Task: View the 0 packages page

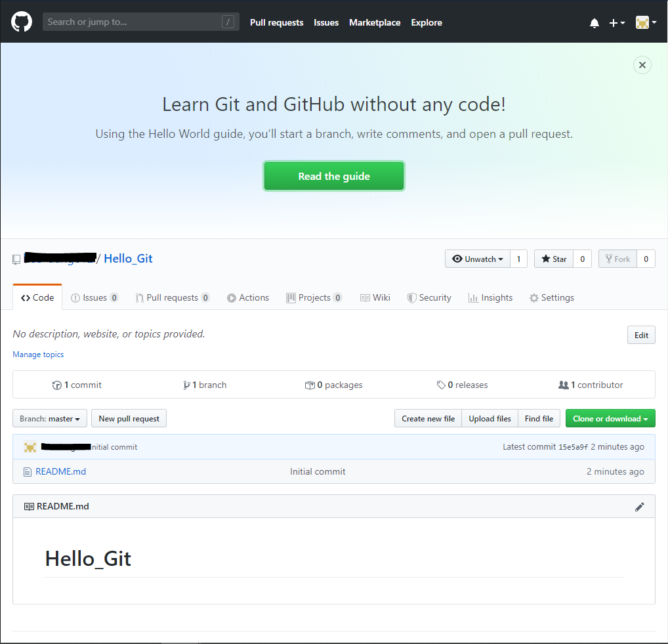Action: (x=333, y=385)
